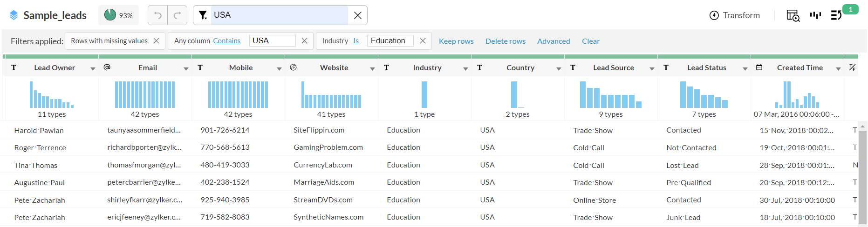This screenshot has width=868, height=227.
Task: Open the Created Time column dropdown
Action: click(838, 68)
